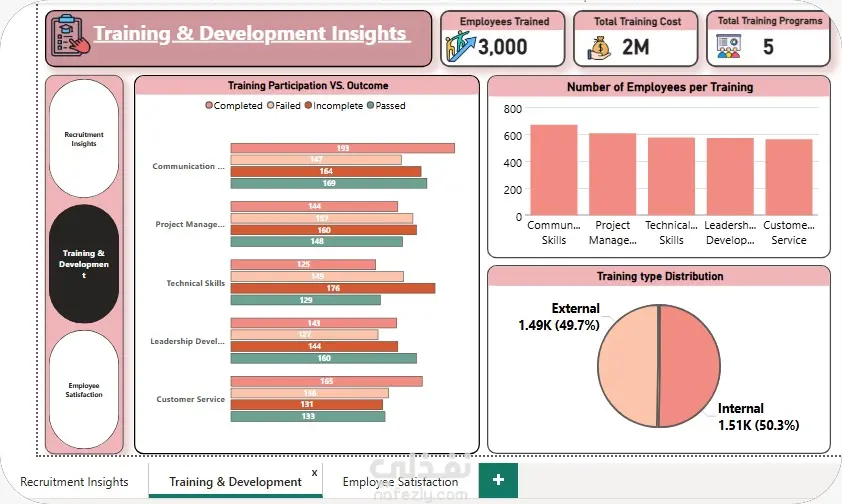Select Passed legend marker
Image resolution: width=842 pixels, height=504 pixels.
point(371,105)
